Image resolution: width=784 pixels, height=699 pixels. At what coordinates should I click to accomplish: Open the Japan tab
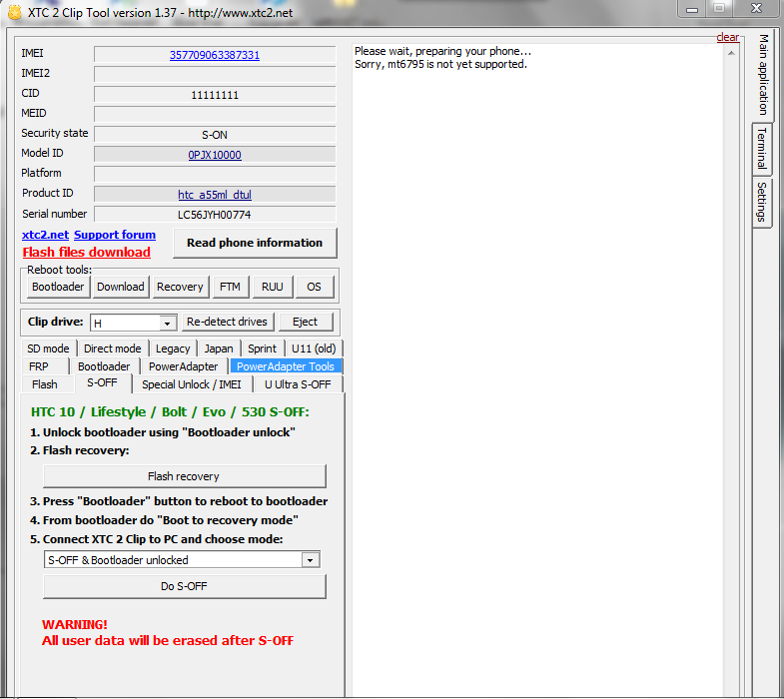(x=219, y=349)
